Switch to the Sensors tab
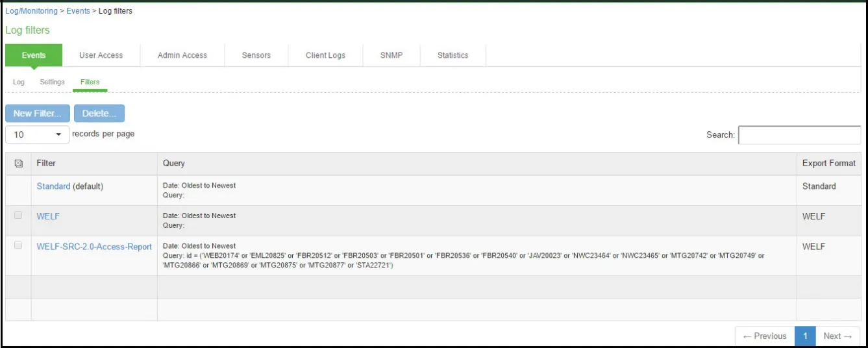Image resolution: width=868 pixels, height=348 pixels. [x=256, y=55]
